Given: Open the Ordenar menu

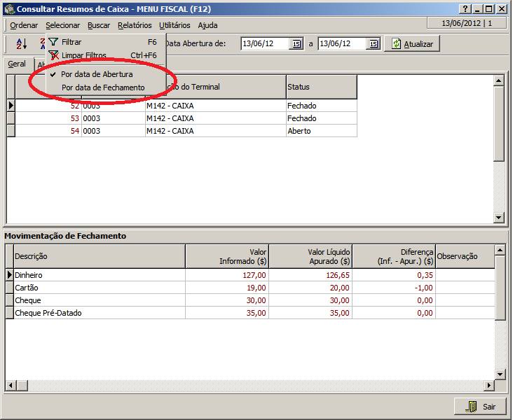Looking at the screenshot, I should point(24,25).
